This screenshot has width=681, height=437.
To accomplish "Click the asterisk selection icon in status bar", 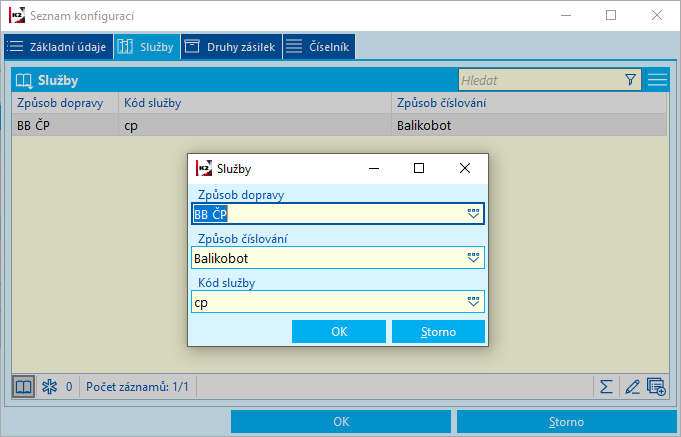I will 50,387.
